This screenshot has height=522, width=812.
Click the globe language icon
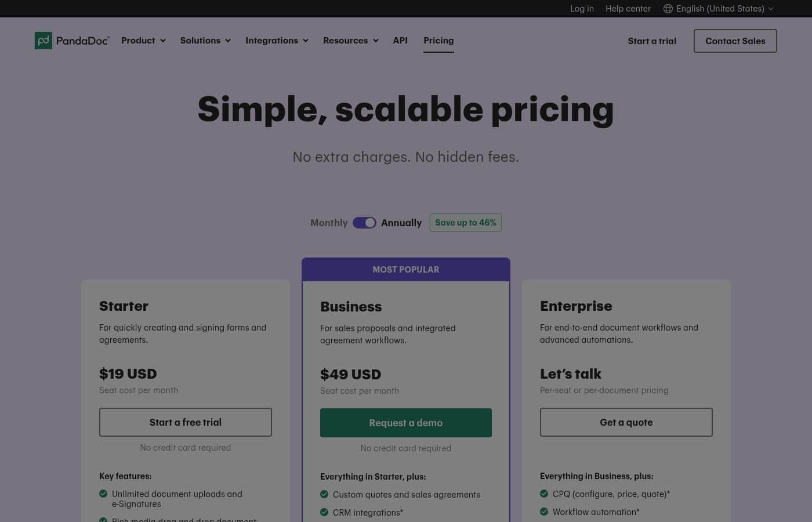(668, 9)
